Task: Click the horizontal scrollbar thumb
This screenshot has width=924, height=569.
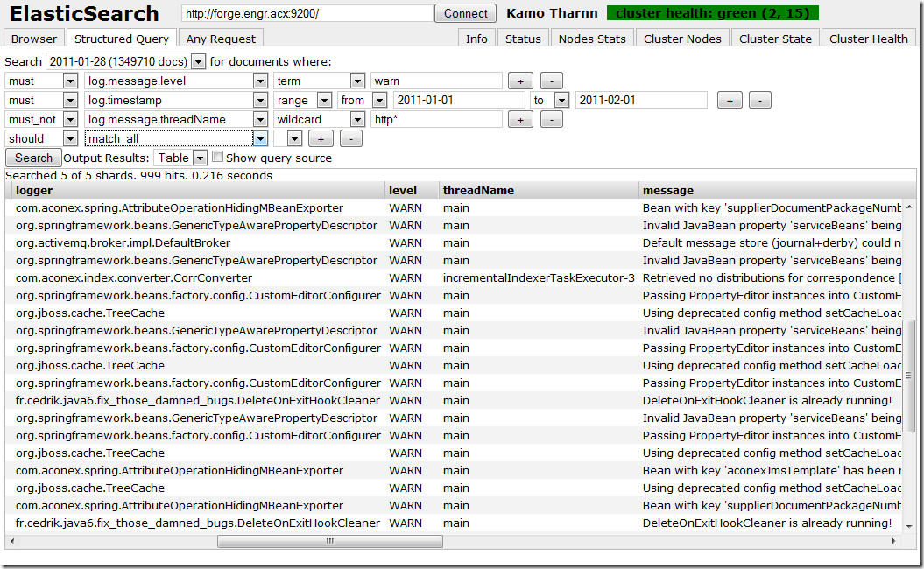Action: click(330, 541)
